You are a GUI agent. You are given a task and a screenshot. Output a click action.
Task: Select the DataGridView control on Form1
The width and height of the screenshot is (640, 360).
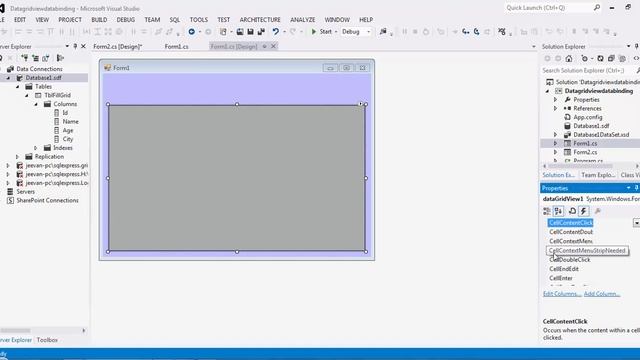(237, 178)
